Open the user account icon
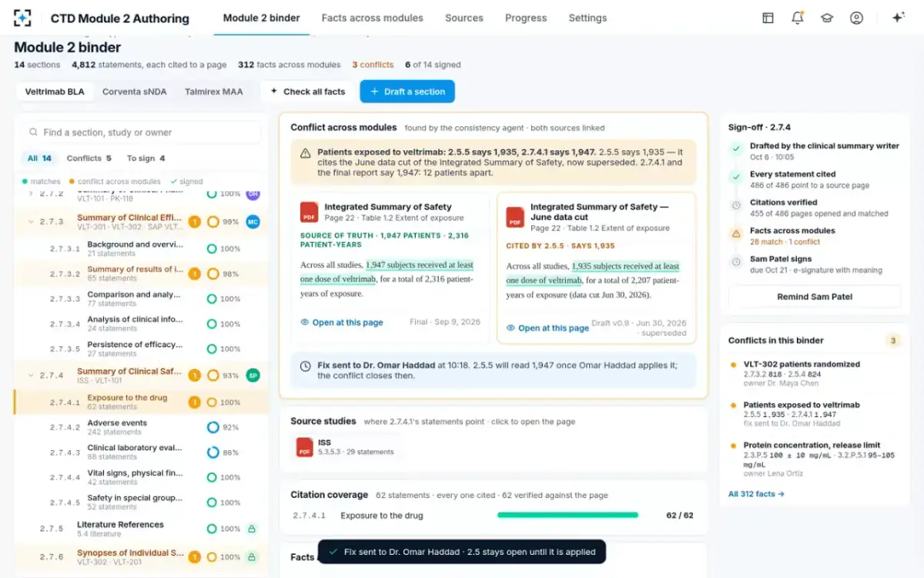The width and height of the screenshot is (924, 578). pos(856,18)
